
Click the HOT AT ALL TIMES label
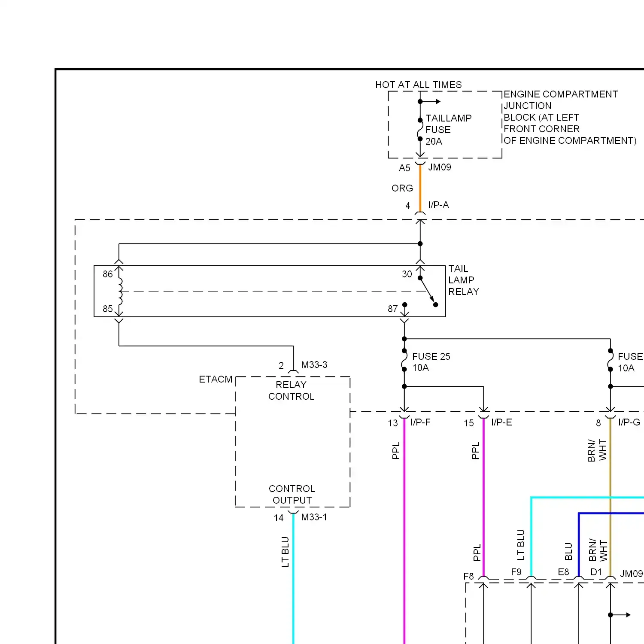[x=418, y=85]
